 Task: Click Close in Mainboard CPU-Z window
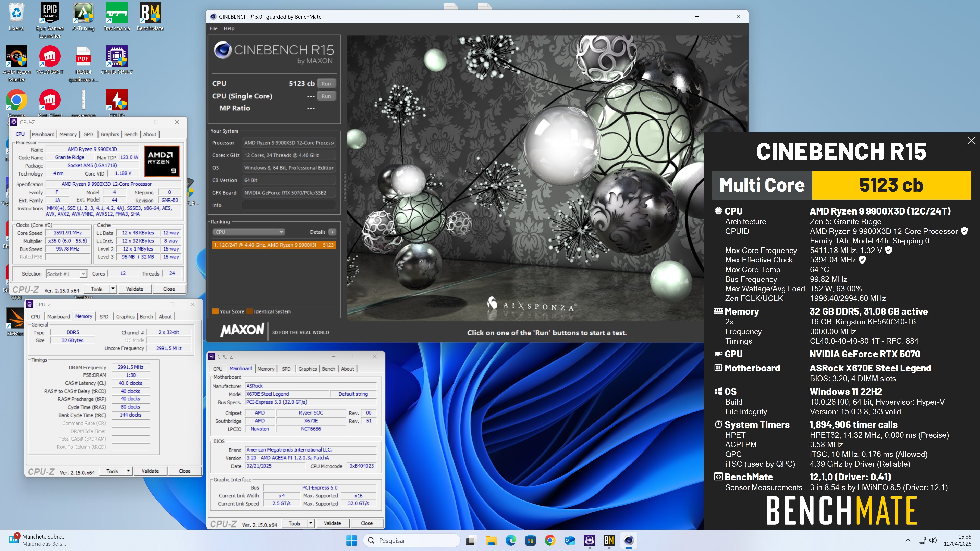tap(367, 524)
